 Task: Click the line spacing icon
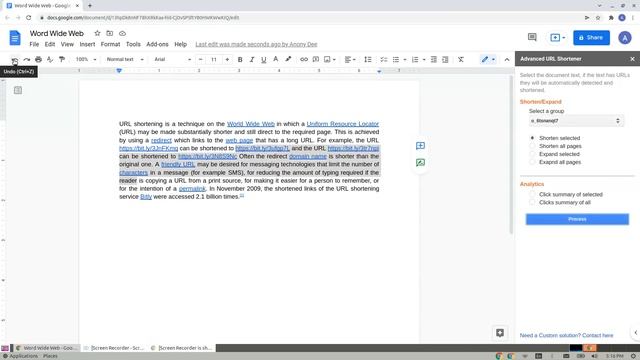[x=368, y=60]
